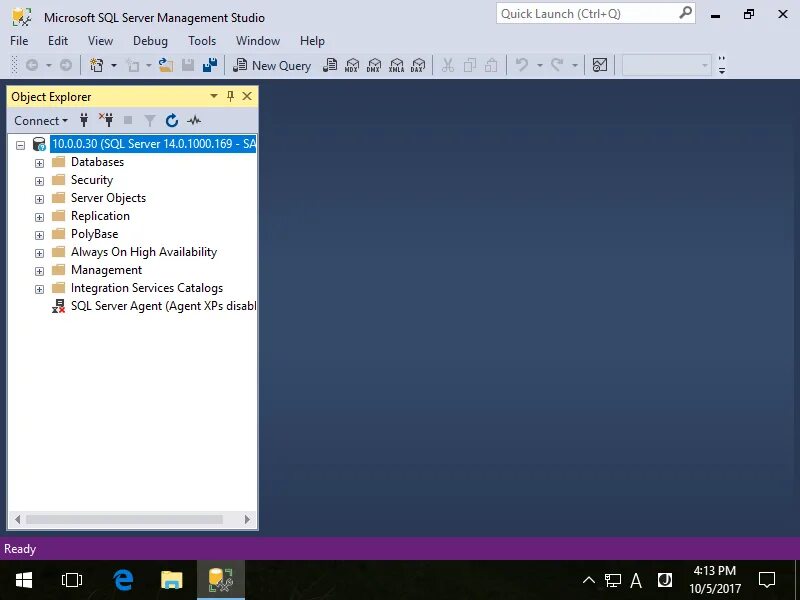Image resolution: width=800 pixels, height=600 pixels.
Task: Open the Debug menu
Action: 150,41
